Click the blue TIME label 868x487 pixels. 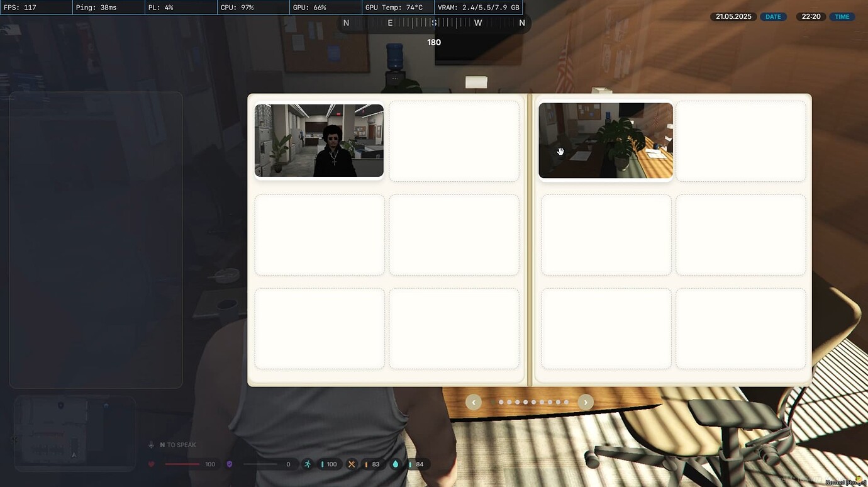[842, 16]
